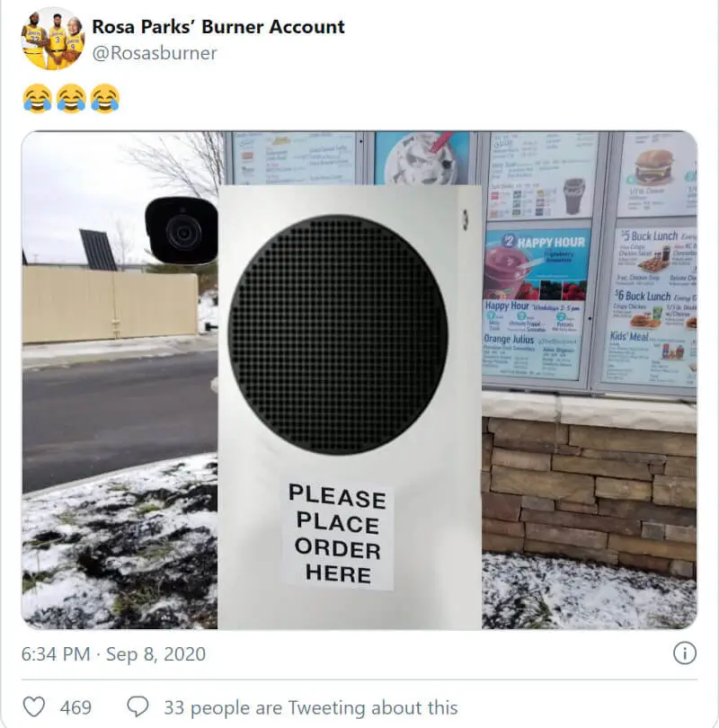This screenshot has height=728, width=719.
Task: Open the Rosa Parks' Burner Account name
Action: [218, 26]
